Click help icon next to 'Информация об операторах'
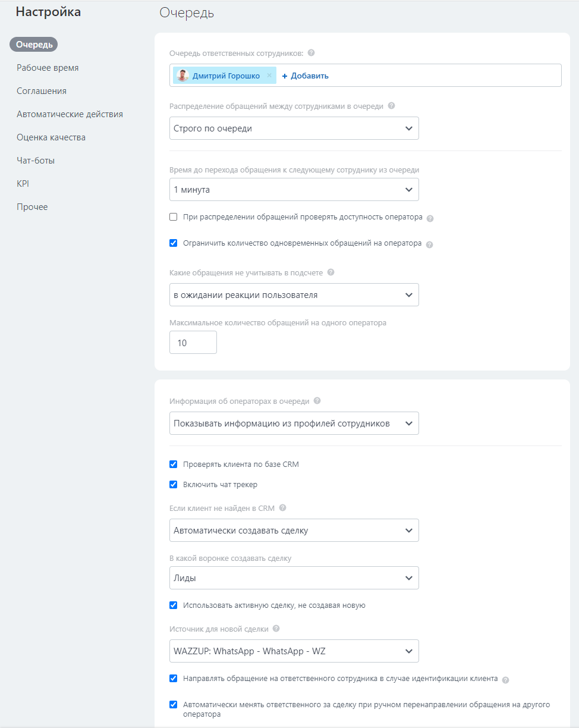 tap(317, 401)
